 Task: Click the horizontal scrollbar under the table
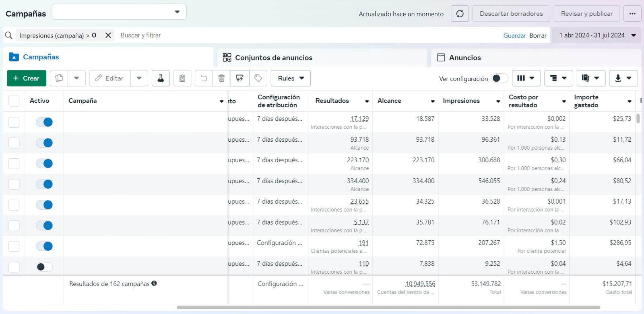coord(388,307)
